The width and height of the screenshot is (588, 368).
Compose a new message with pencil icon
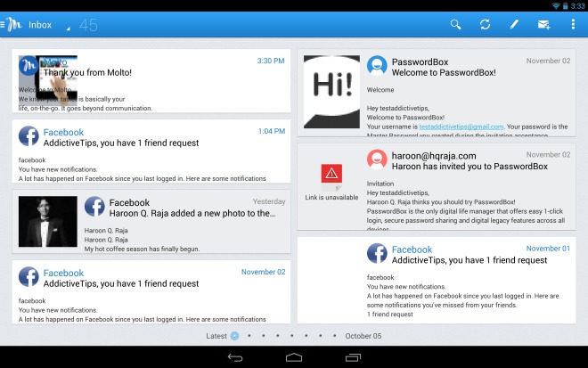click(x=514, y=25)
